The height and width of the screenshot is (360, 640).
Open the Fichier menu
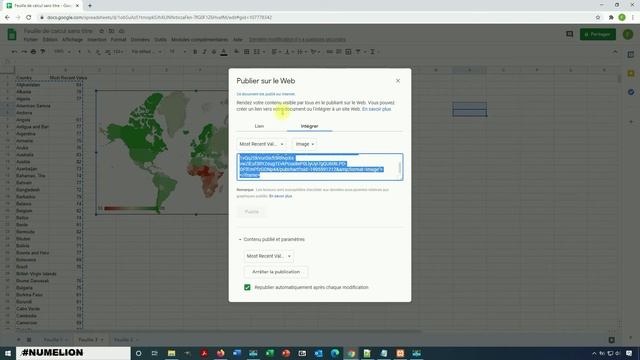click(31, 40)
